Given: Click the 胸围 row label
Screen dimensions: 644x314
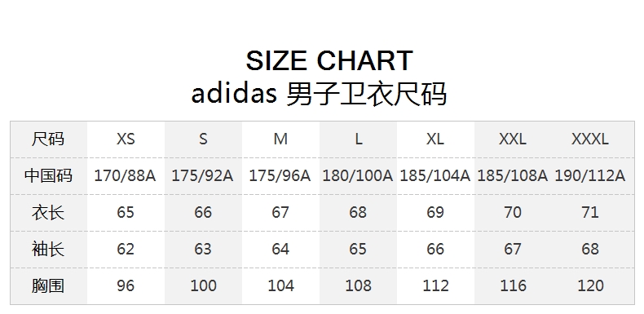Looking at the screenshot, I should click(48, 285).
